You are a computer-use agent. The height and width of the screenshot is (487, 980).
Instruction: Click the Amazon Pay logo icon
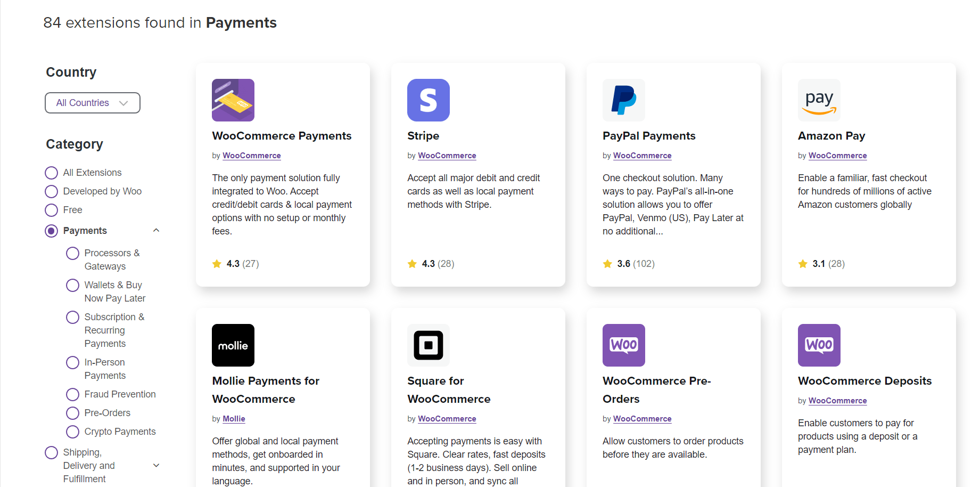(819, 100)
